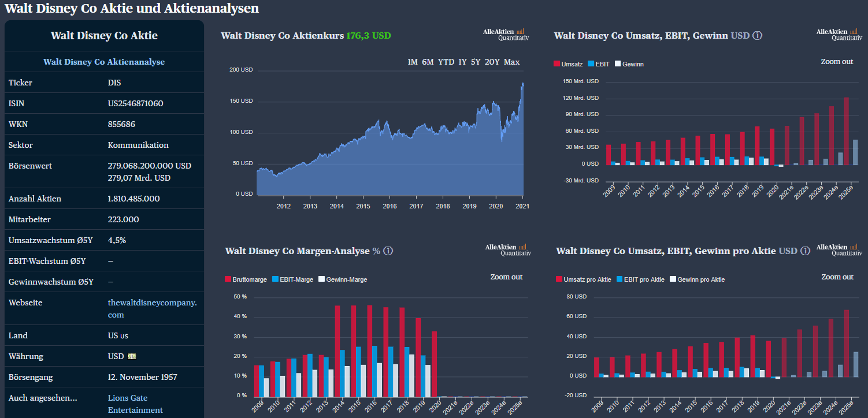Click AlleAktien logo on pro Aktie chart

coord(839,250)
